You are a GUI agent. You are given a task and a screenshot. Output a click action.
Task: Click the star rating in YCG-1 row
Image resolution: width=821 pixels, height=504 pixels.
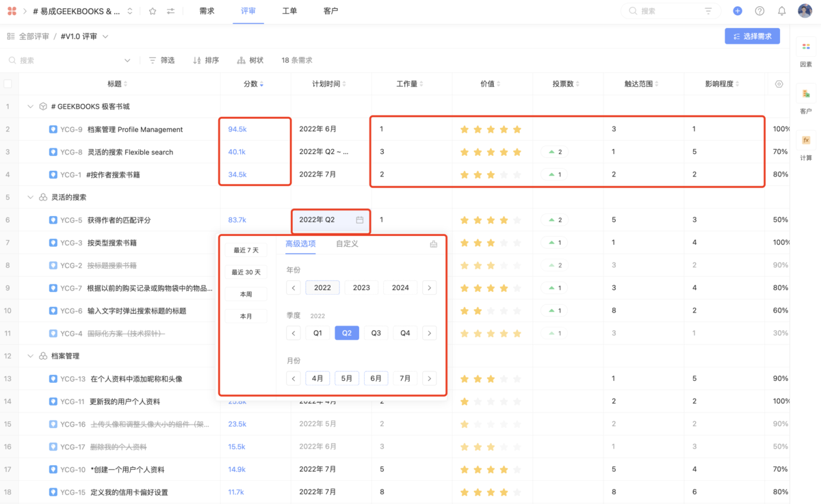[491, 174]
